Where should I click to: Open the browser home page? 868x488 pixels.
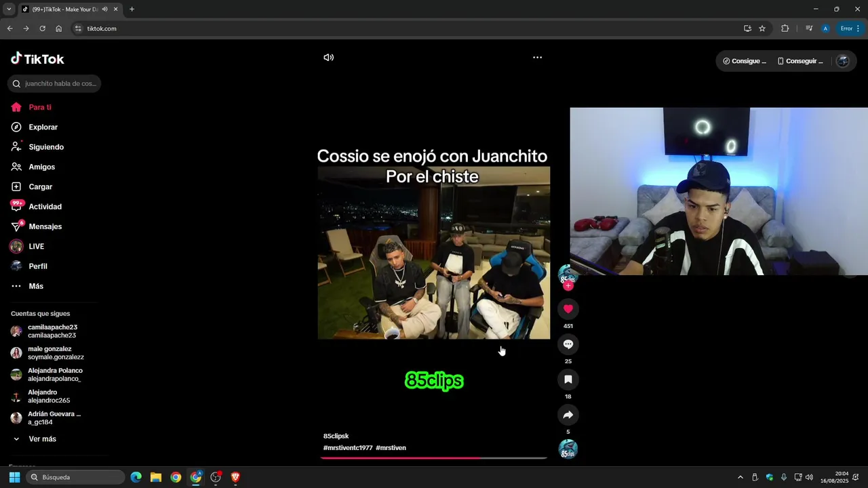pos(59,28)
